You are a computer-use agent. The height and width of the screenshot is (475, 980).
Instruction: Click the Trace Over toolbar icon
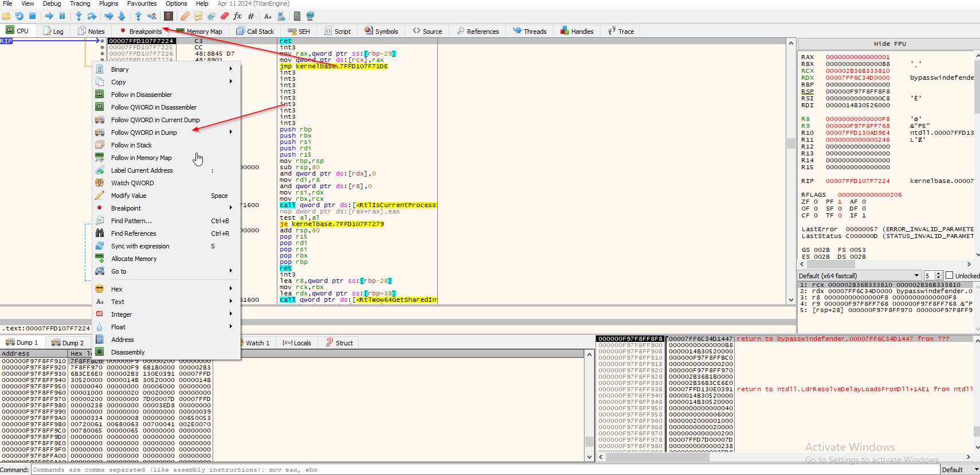121,16
